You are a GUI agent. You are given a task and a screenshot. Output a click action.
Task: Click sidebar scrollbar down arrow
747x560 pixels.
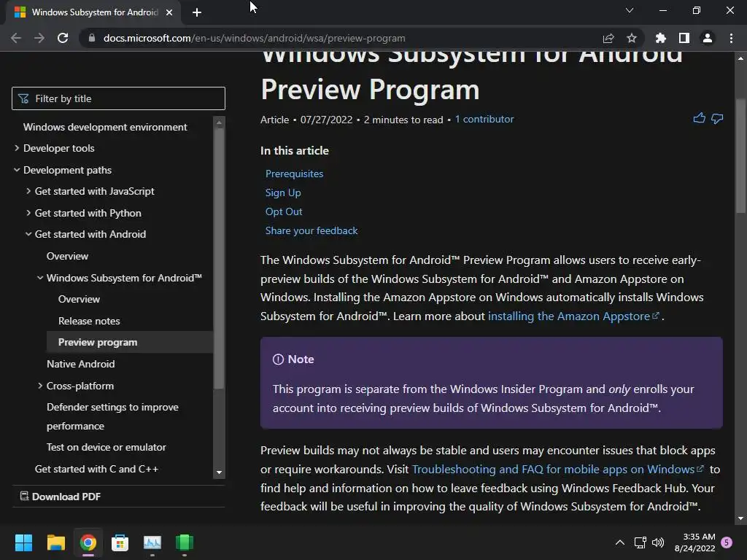click(219, 472)
